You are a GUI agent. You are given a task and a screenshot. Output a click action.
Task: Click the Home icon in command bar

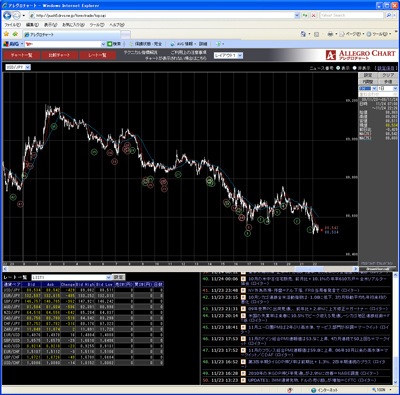pos(303,34)
